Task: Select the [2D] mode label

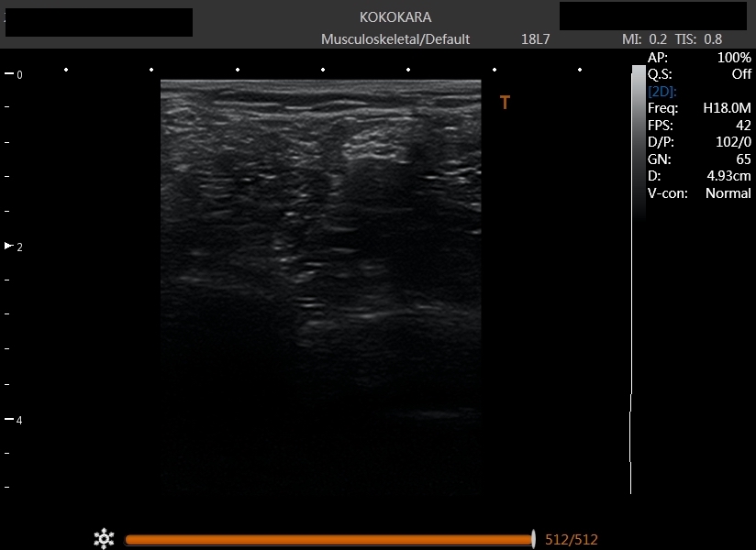Action: (662, 92)
